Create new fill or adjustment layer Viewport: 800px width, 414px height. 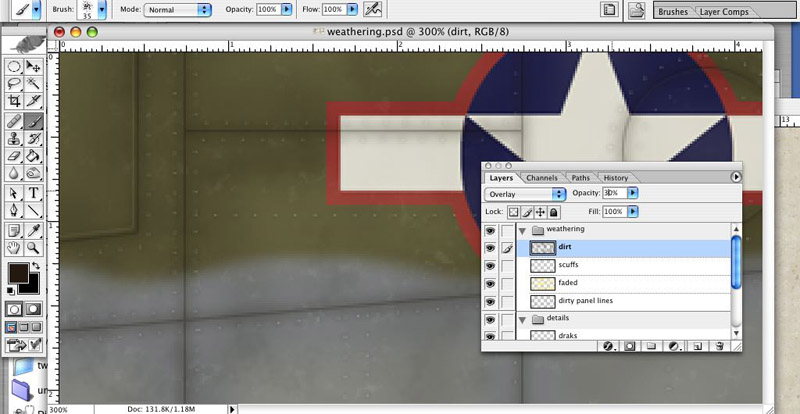click(673, 346)
